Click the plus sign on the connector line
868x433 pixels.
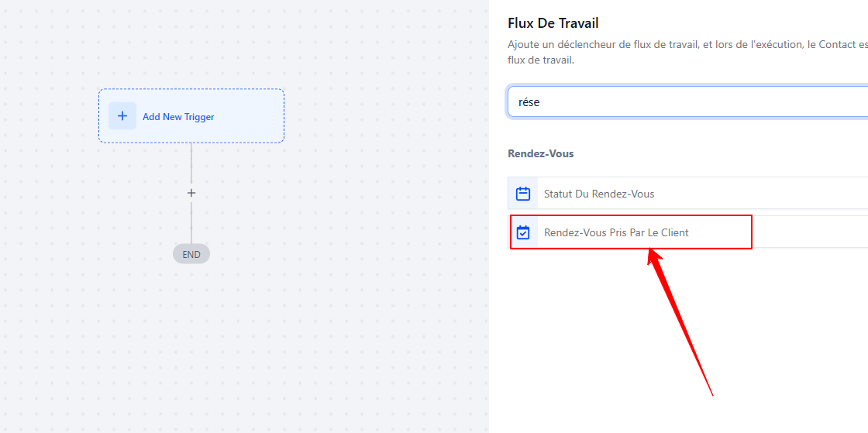point(191,193)
